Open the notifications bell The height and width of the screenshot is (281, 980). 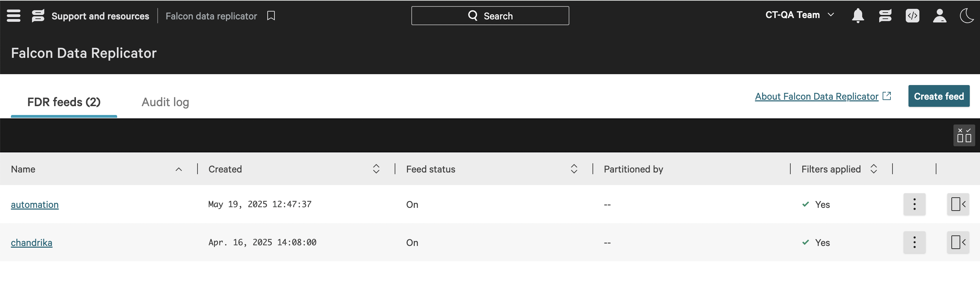[857, 16]
